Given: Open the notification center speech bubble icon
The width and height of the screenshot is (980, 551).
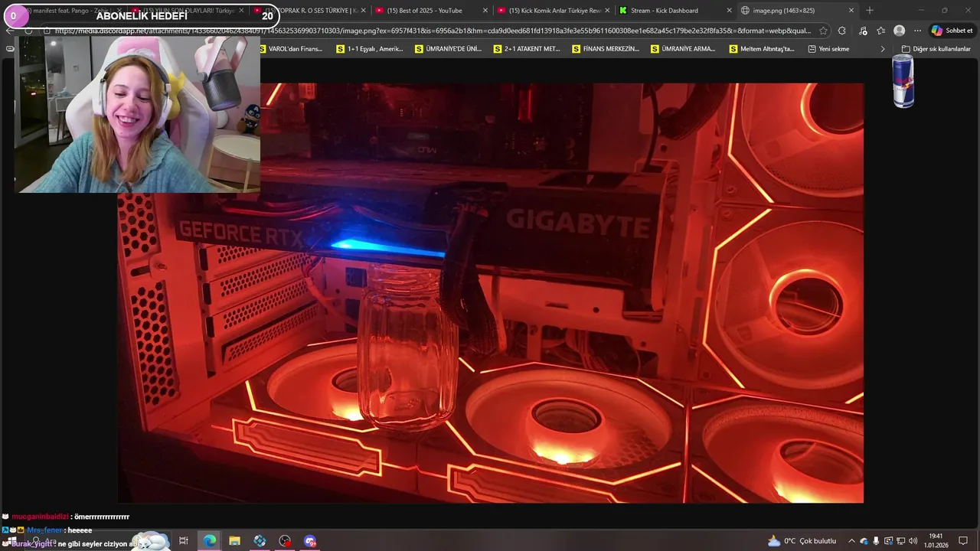Looking at the screenshot, I should click(x=963, y=541).
